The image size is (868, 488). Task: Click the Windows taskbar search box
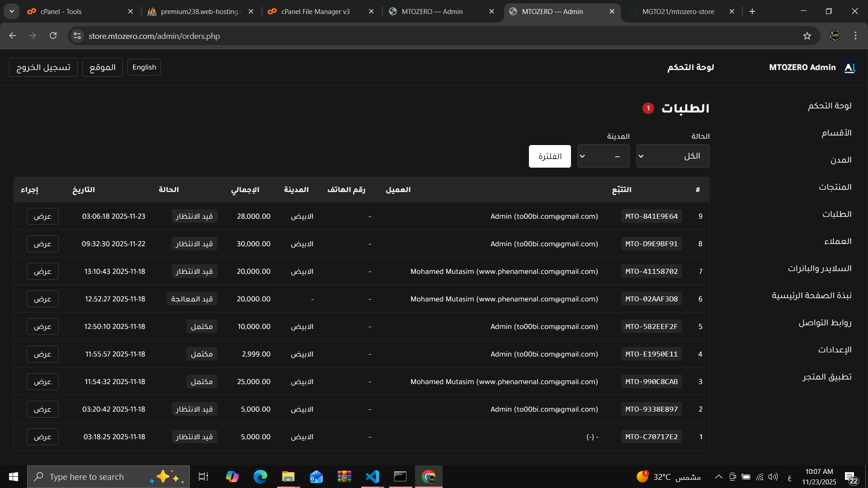pyautogui.click(x=87, y=477)
